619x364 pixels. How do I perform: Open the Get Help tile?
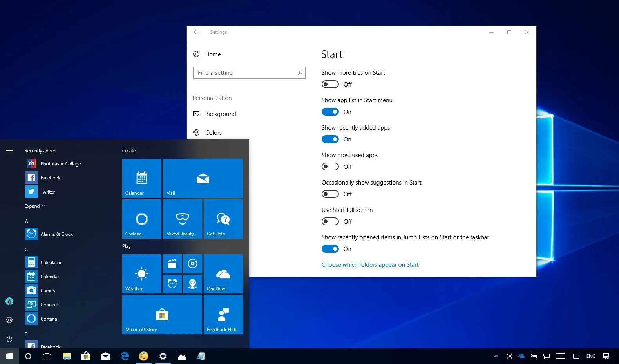point(223,219)
